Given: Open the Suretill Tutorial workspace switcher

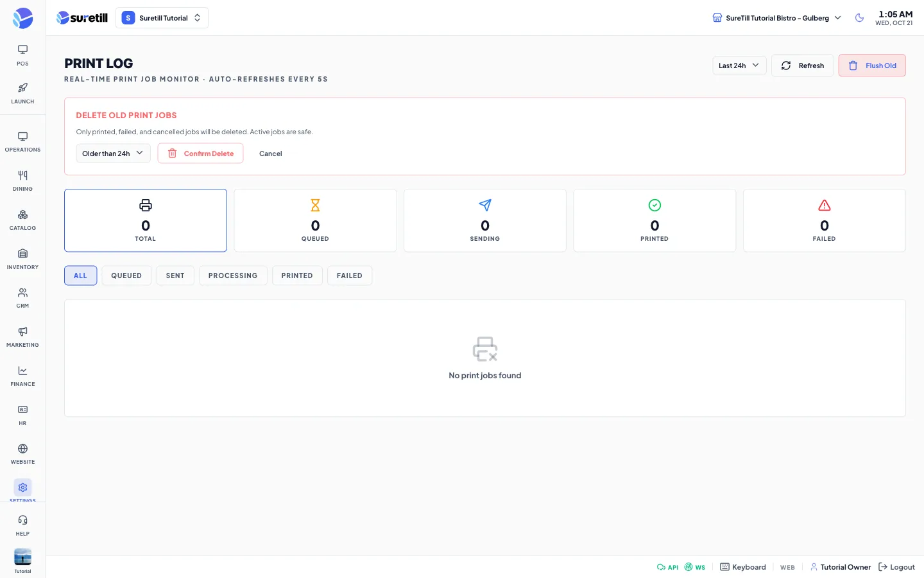Looking at the screenshot, I should pos(162,18).
